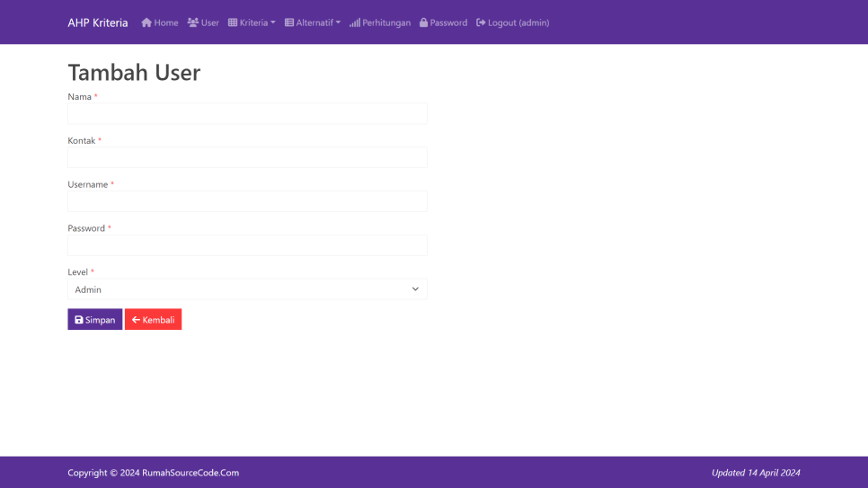868x488 pixels.
Task: Open the User menu item
Action: (x=203, y=22)
